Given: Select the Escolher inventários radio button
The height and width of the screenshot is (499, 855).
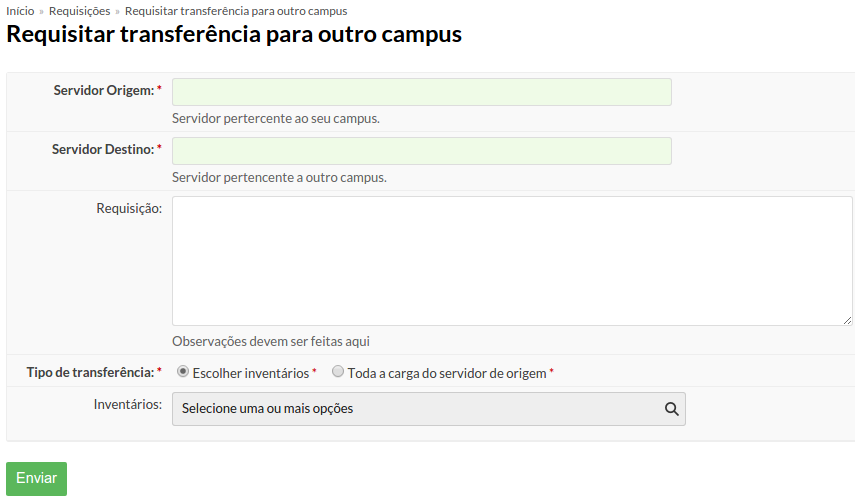Looking at the screenshot, I should coord(183,371).
